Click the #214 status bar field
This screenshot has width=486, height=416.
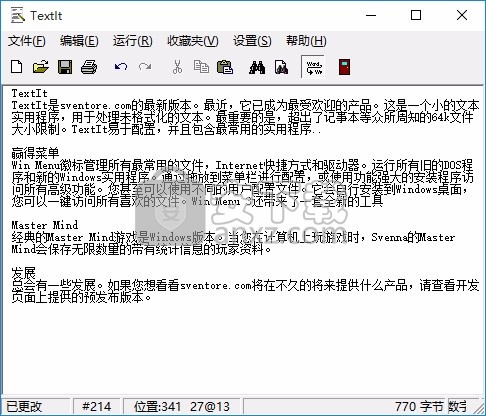pos(96,406)
